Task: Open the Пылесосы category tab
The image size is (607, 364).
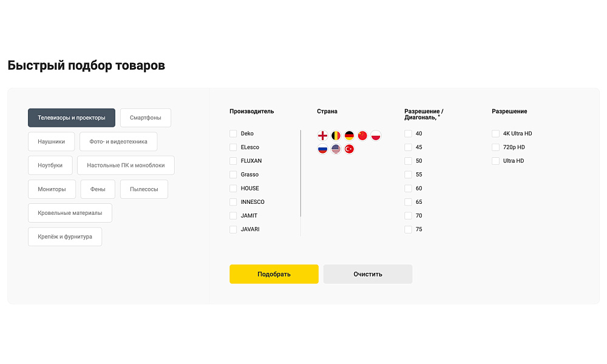Action: (x=144, y=189)
